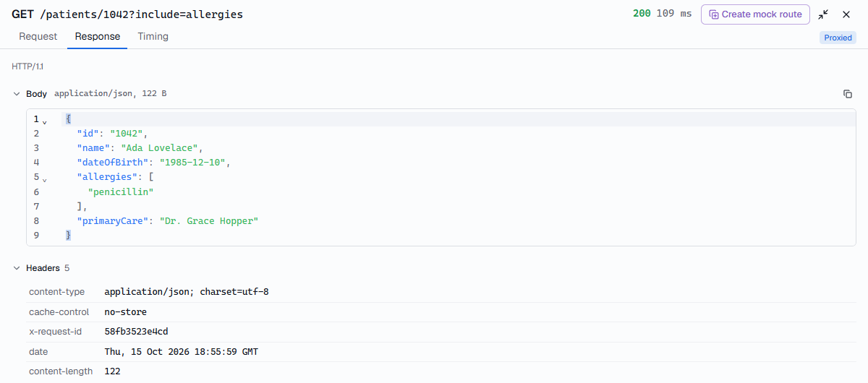Copy the response body with copy icon
The width and height of the screenshot is (868, 383).
point(848,94)
